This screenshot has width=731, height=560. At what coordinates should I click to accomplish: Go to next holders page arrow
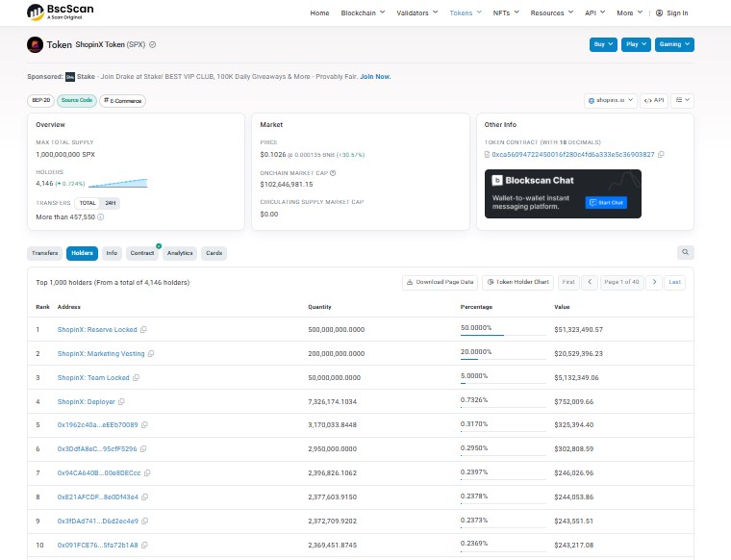654,282
